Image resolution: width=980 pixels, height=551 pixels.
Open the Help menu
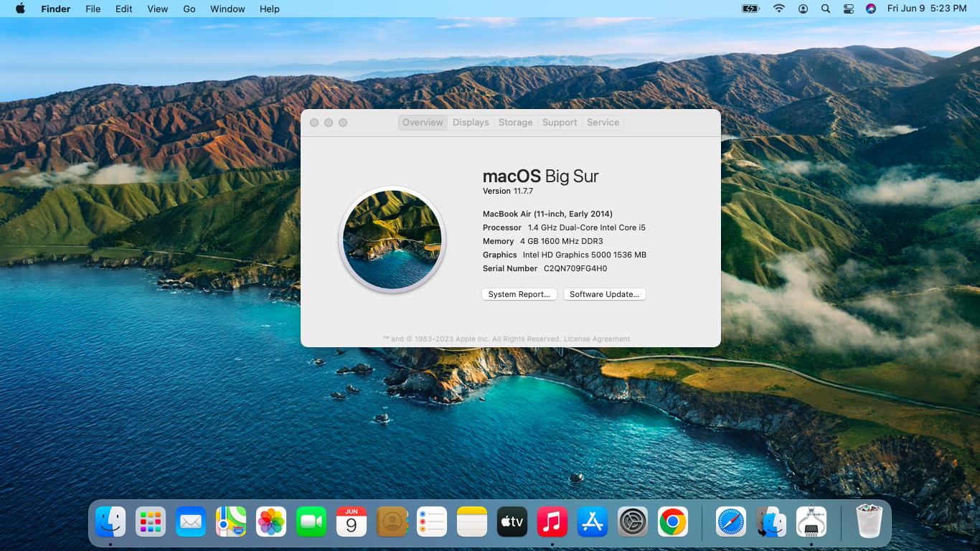pos(270,9)
